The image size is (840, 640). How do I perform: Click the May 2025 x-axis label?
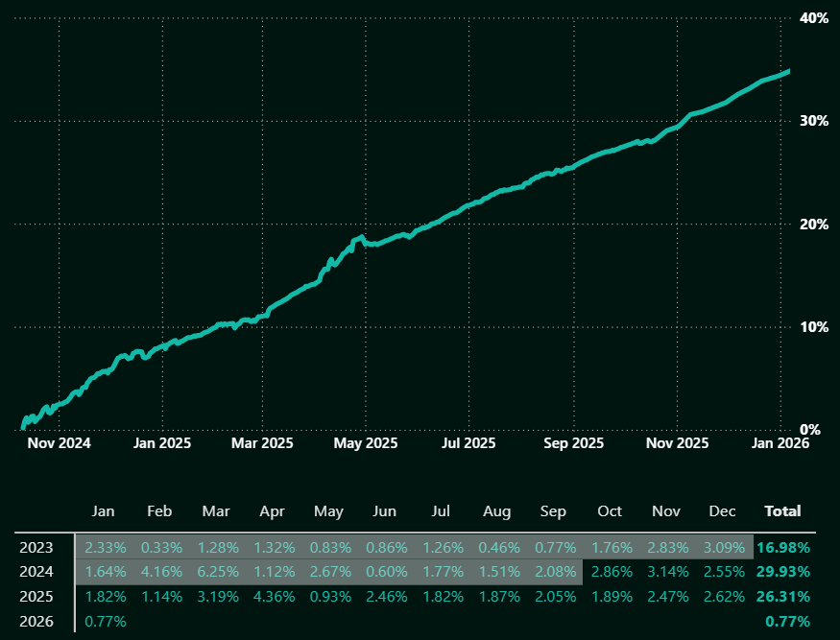click(x=365, y=443)
